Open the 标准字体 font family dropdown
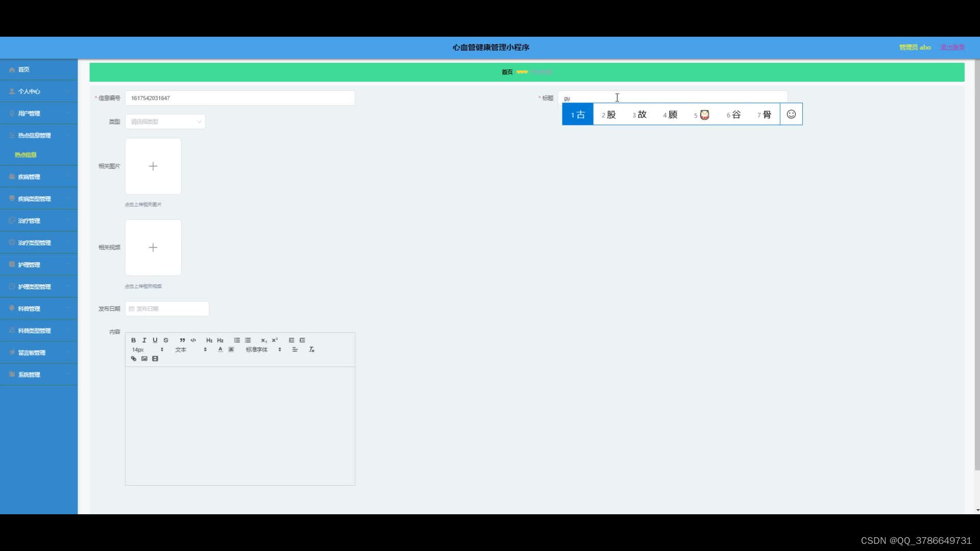 point(263,349)
